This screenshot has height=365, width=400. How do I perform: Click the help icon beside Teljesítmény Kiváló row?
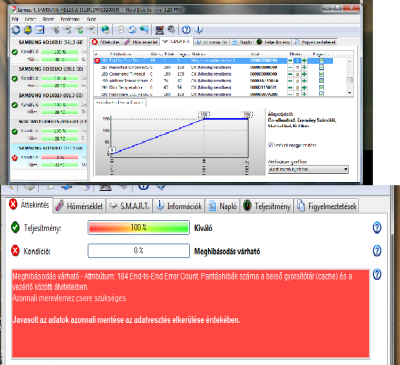click(x=377, y=228)
